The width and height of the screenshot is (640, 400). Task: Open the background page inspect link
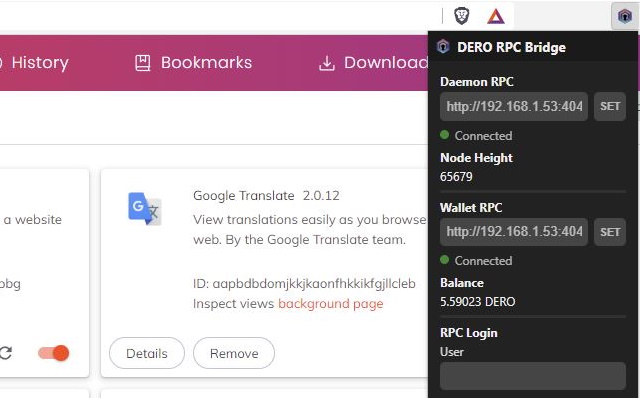pyautogui.click(x=330, y=303)
